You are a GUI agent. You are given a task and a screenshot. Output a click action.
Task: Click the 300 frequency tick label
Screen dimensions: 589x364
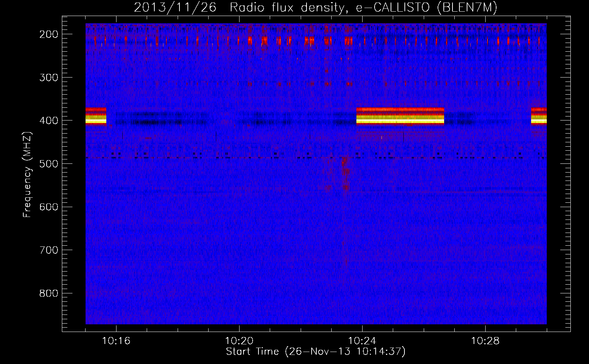49,78
